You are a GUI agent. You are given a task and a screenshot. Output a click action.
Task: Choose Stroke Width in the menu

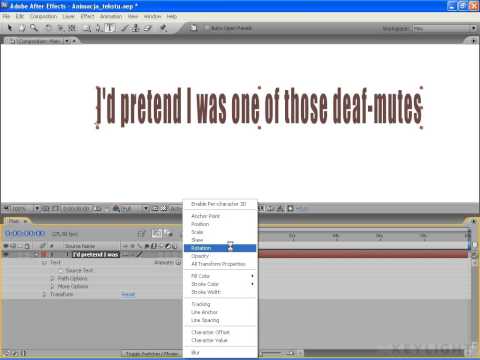click(x=220, y=292)
